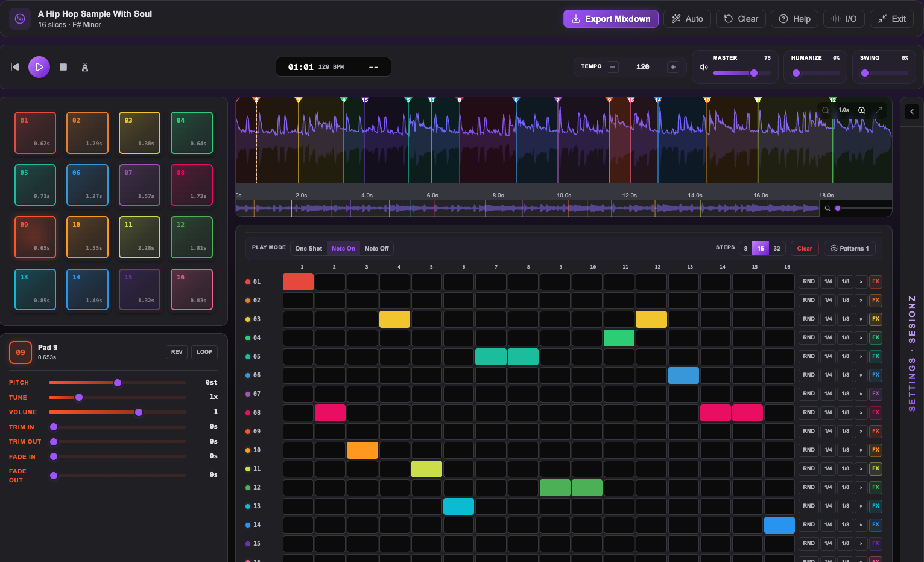924x562 pixels.
Task: Click track label 07 in sequencer
Action: point(257,394)
